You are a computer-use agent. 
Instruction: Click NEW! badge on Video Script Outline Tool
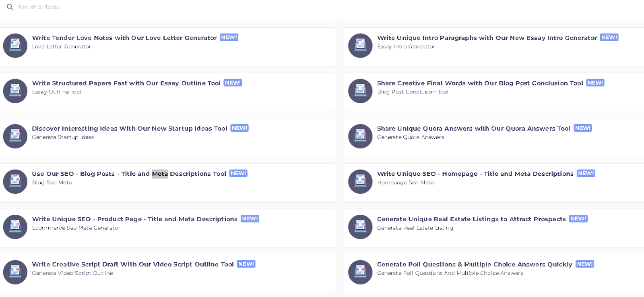click(x=246, y=264)
